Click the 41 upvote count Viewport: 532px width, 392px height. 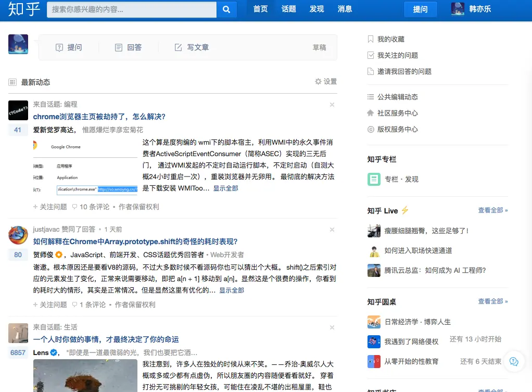tap(18, 130)
